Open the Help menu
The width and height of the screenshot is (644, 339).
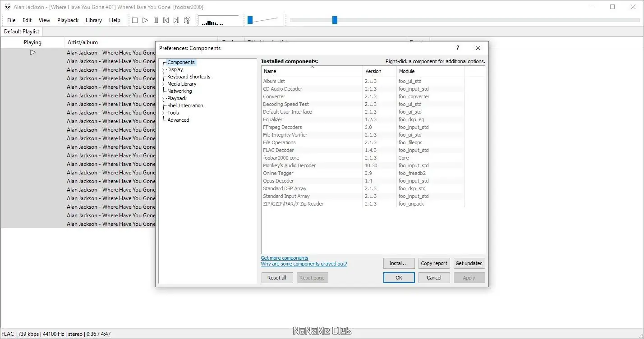coord(115,20)
